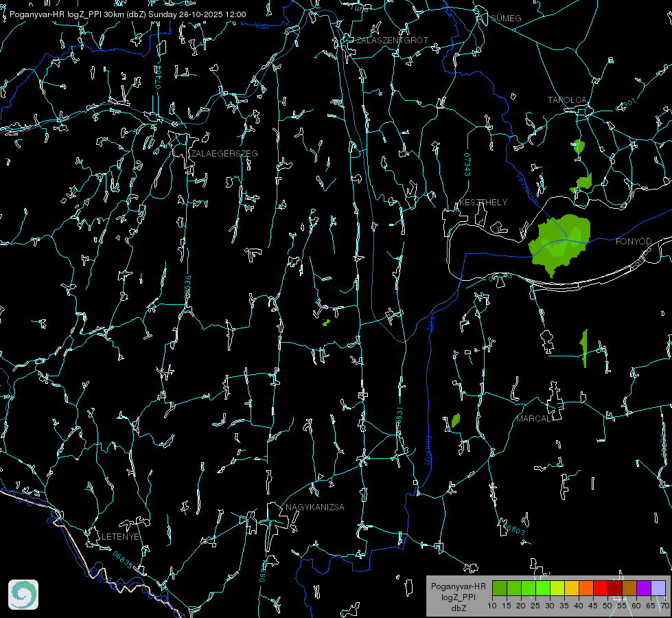Click the narrow vertical green echo northeast of Marcali
The height and width of the screenshot is (618, 672).
pos(584,348)
